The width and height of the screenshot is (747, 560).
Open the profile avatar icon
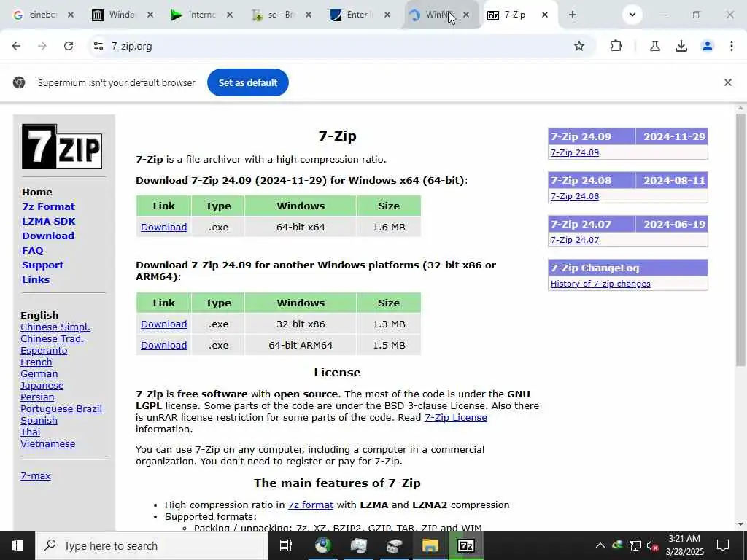(x=708, y=46)
